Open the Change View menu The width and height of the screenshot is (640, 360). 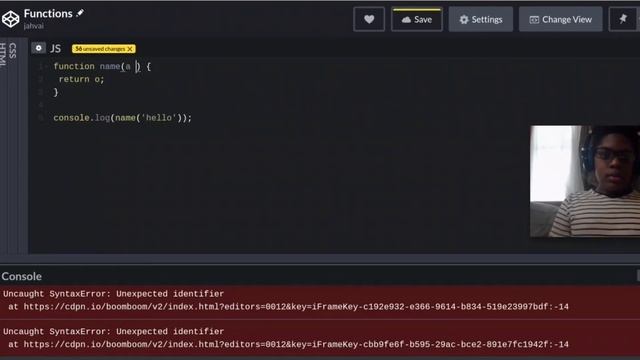tap(560, 19)
